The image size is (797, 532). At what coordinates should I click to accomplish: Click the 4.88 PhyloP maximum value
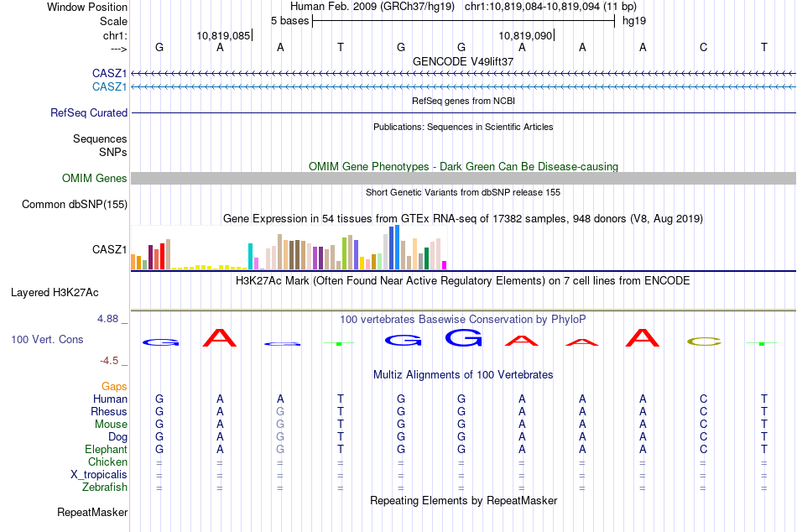(107, 319)
